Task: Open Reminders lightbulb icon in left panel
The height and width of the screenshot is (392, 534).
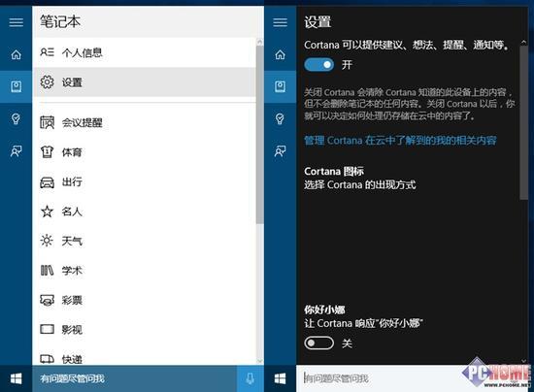Action: pyautogui.click(x=16, y=118)
